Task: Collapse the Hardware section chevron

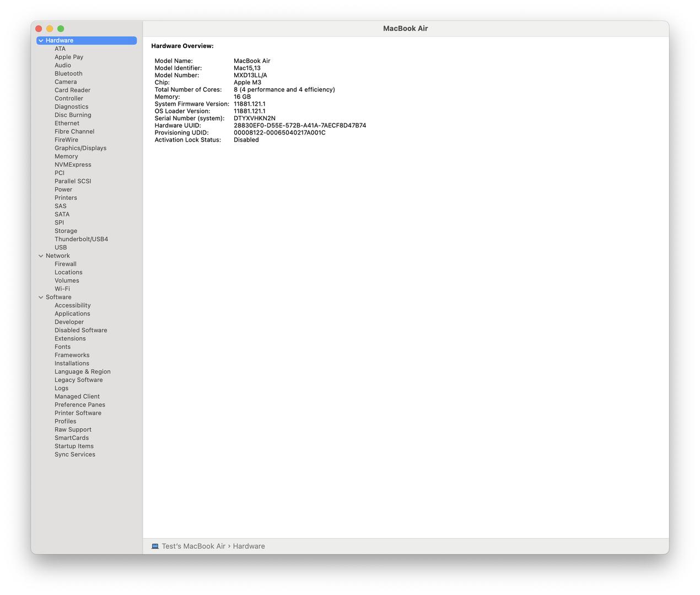Action: pos(41,41)
